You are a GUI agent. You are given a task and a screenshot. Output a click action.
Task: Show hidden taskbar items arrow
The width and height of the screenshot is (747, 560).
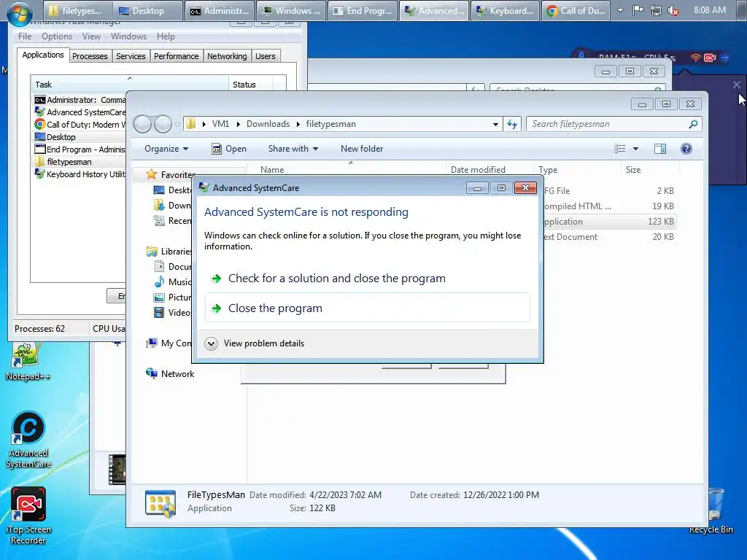tap(620, 10)
